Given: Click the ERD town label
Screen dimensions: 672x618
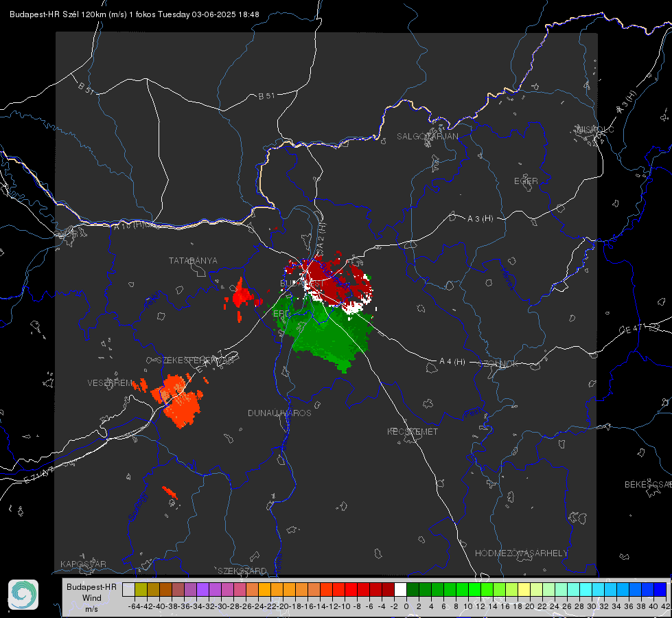Looking at the screenshot, I should pyautogui.click(x=281, y=314).
